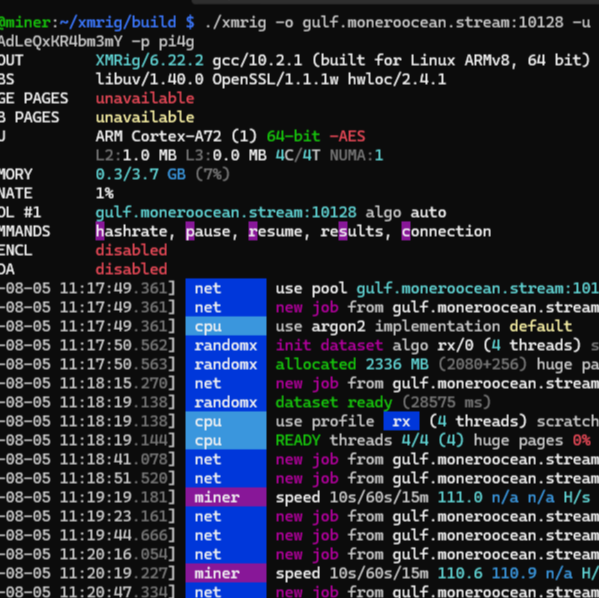Click the 2336 MB allocation value
Viewport: 599px width, 599px height.
pyautogui.click(x=397, y=364)
